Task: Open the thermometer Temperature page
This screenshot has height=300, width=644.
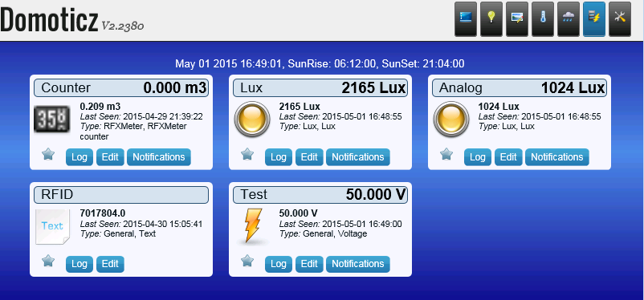Action: 543,19
